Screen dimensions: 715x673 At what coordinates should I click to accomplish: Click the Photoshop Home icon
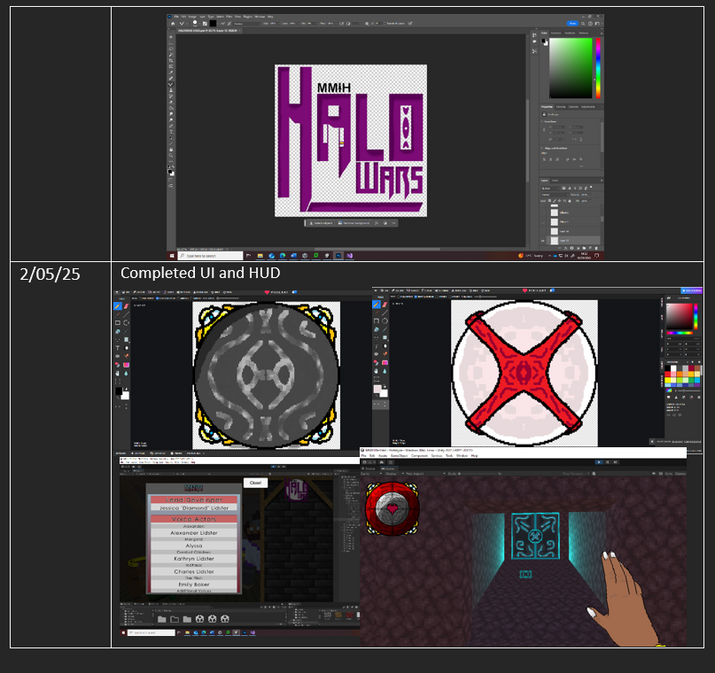click(173, 24)
